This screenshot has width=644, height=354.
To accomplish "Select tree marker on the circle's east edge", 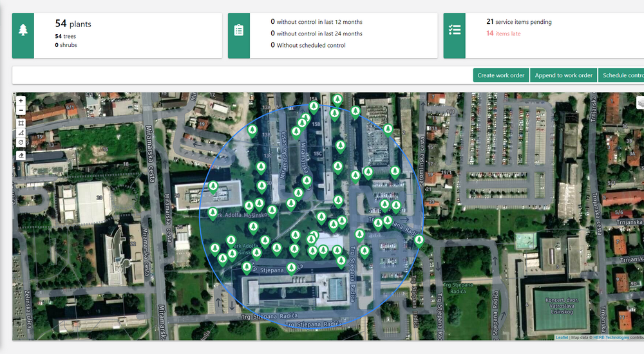I will click(419, 240).
